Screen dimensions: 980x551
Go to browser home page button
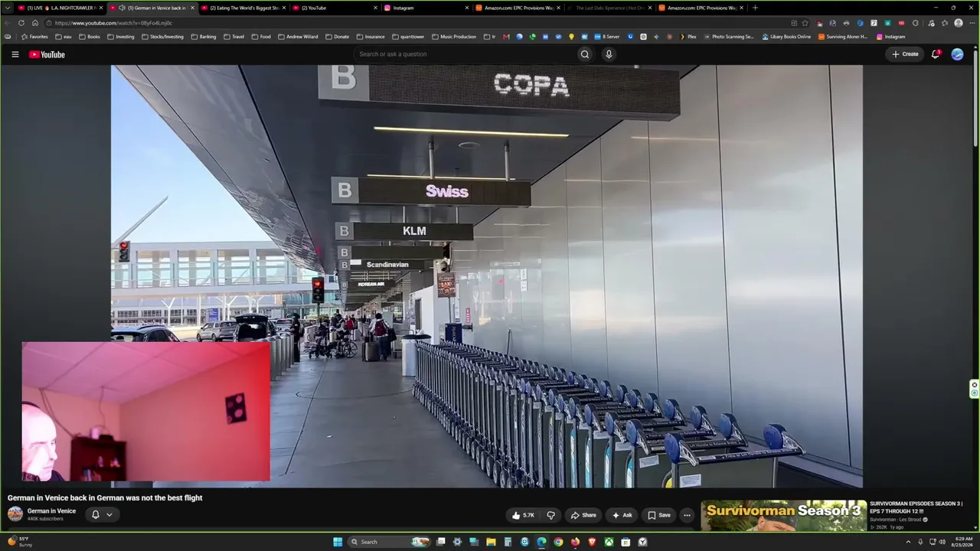click(34, 23)
